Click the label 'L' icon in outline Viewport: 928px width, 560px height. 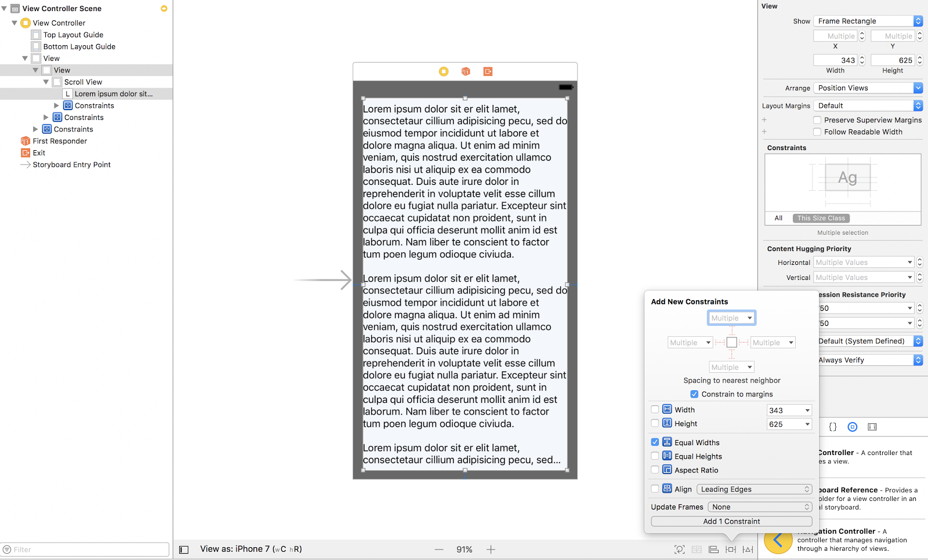[68, 94]
